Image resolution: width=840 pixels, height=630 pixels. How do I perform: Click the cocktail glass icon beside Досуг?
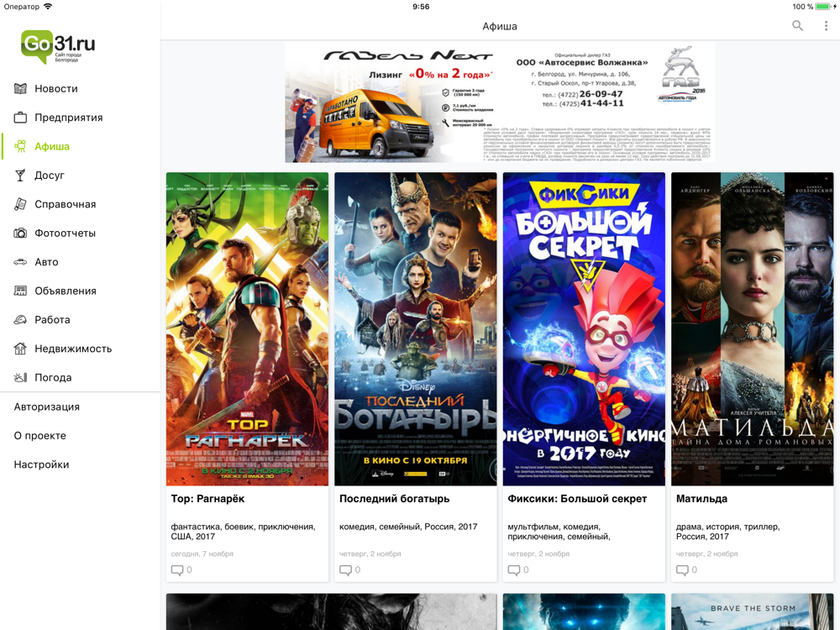[20, 176]
